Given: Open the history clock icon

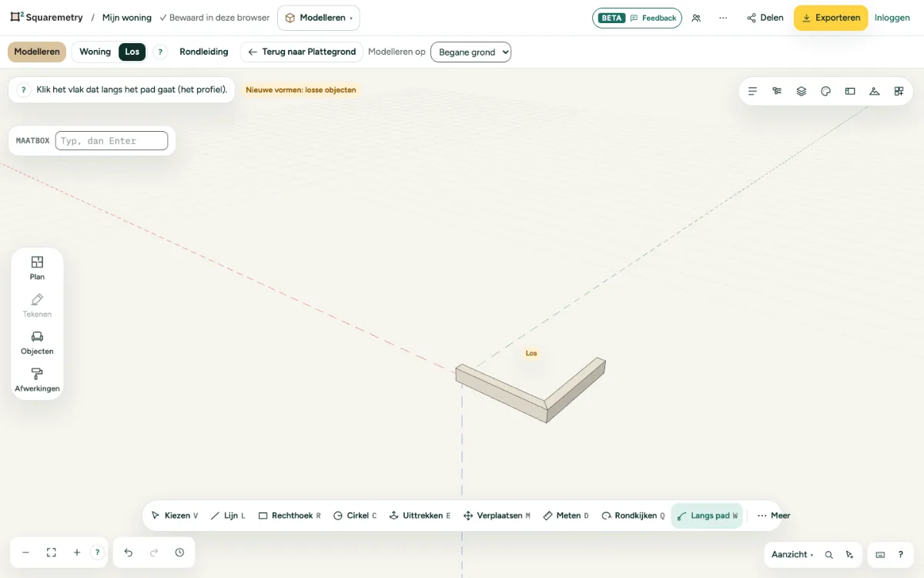Looking at the screenshot, I should [179, 553].
